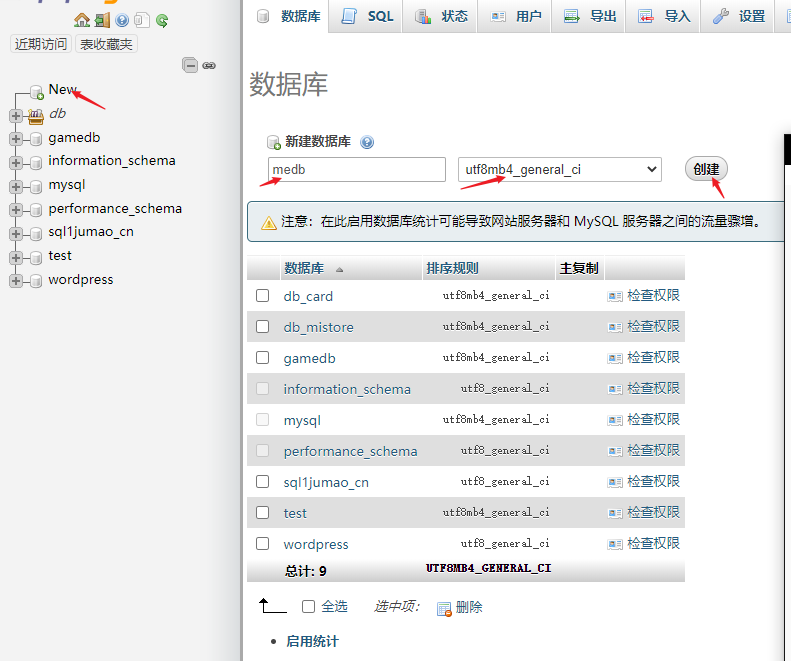Expand the information_schema tree node
The image size is (791, 661).
tap(16, 162)
